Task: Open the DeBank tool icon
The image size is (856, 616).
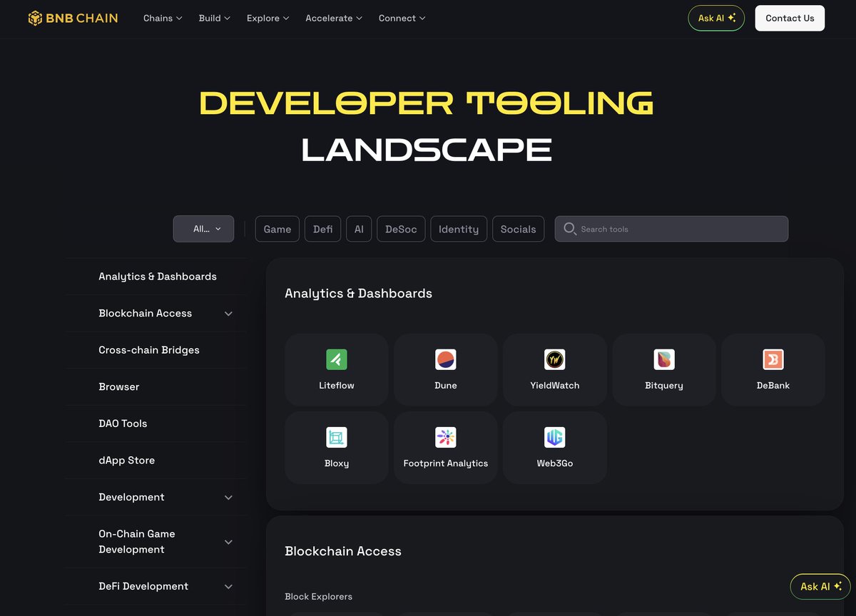Action: (x=773, y=359)
